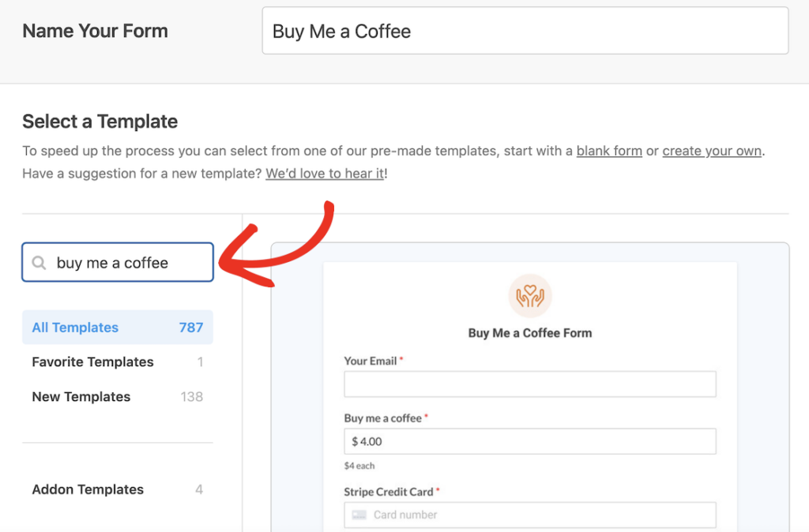This screenshot has height=532, width=809.
Task: Select the Buy Me a Coffee Form title
Action: coord(530,333)
